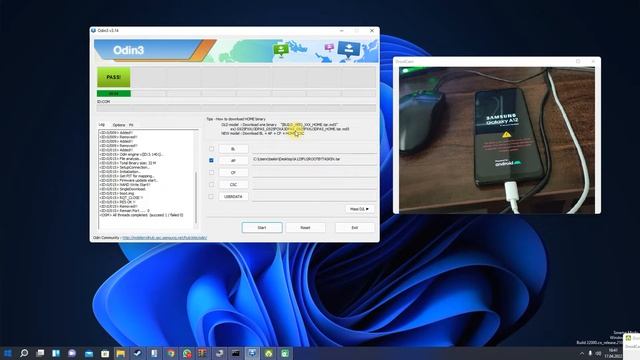Open the Mass D/L dropdown
Screen dimensions: 640x360
coord(359,209)
